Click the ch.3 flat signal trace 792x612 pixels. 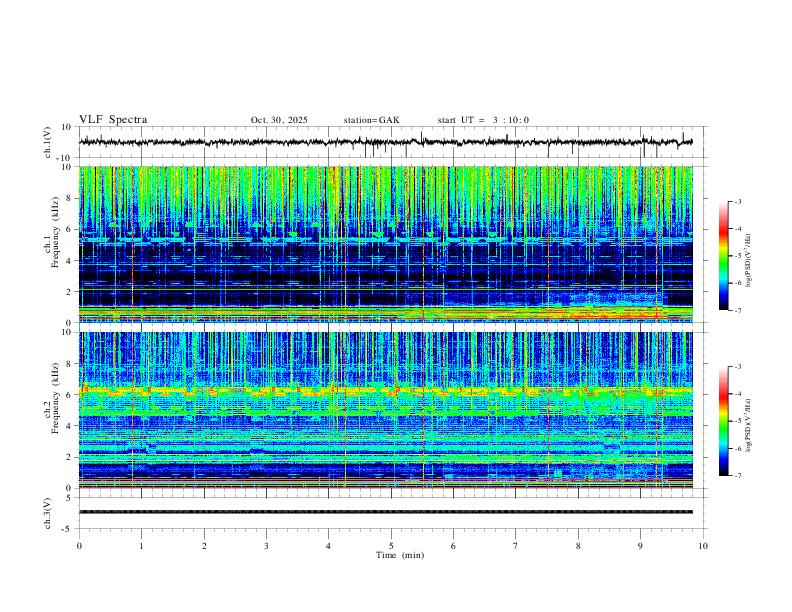coord(386,512)
